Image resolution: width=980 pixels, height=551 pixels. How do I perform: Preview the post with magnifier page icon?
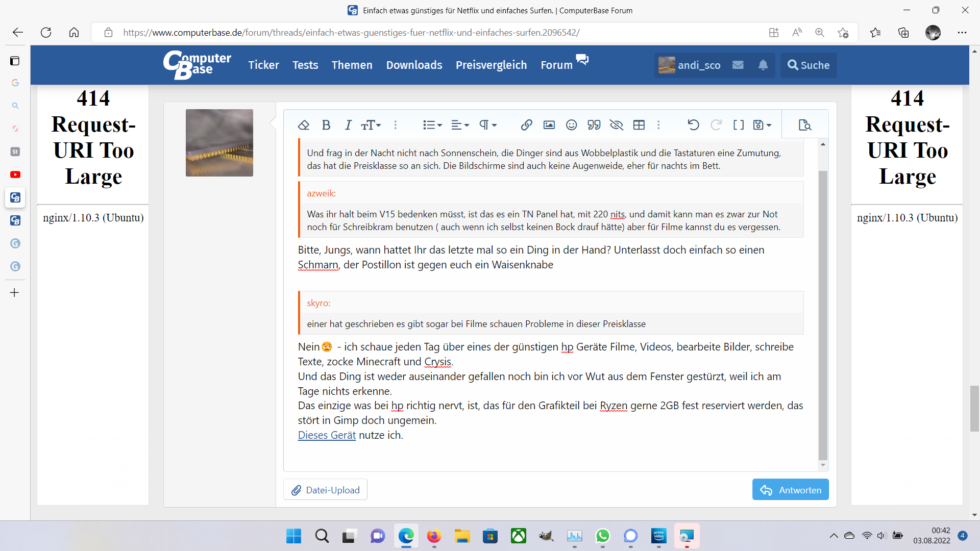[805, 125]
